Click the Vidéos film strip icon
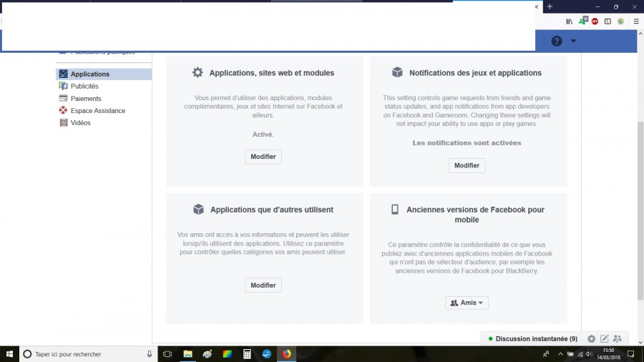The image size is (644, 362). 63,123
